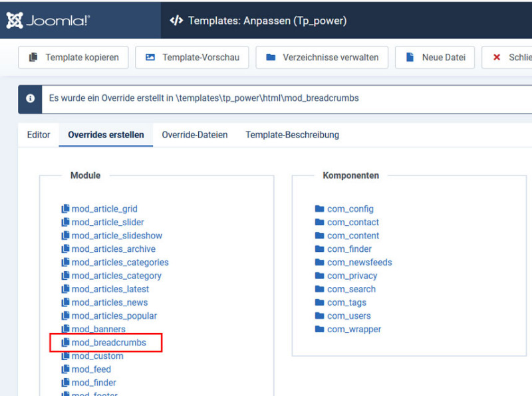
Task: Click the folder icon next to com_contact
Action: pyautogui.click(x=320, y=222)
